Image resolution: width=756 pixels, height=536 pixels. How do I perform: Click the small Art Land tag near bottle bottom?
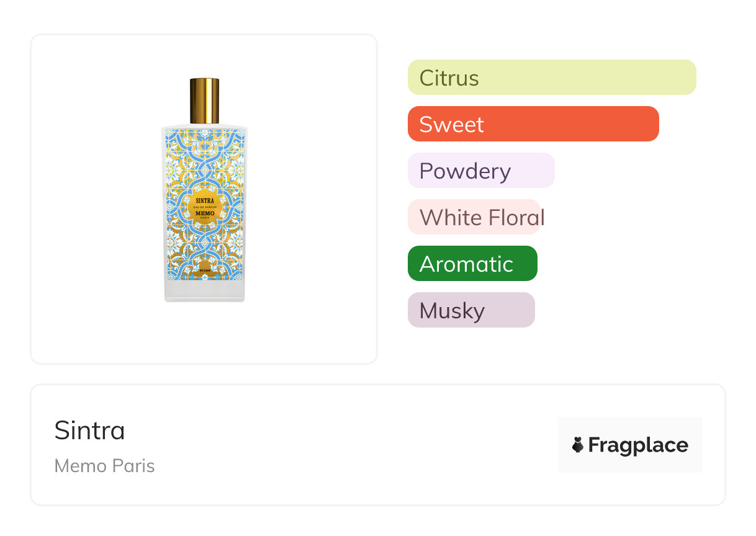point(204,271)
